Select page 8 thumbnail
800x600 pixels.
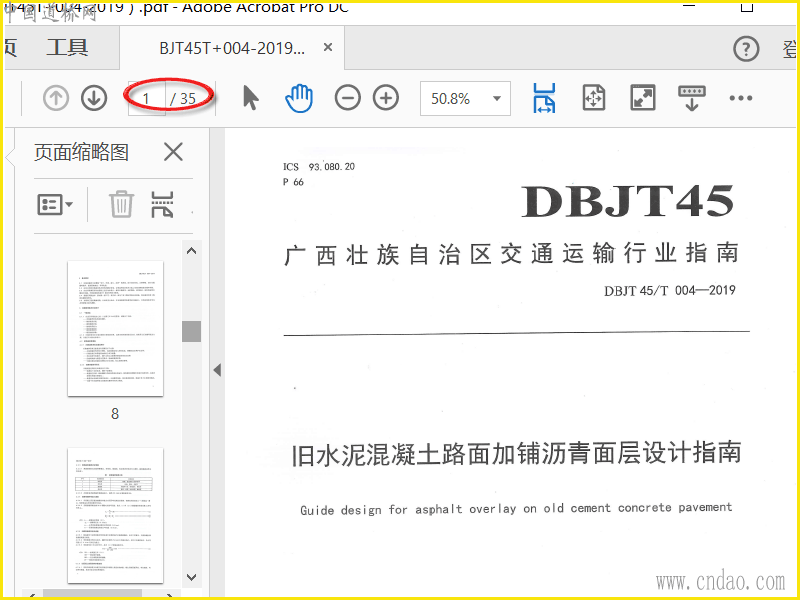[115, 328]
